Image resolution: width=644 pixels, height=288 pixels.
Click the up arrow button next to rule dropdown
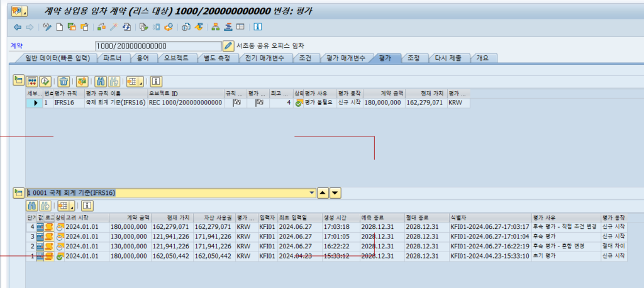323,192
